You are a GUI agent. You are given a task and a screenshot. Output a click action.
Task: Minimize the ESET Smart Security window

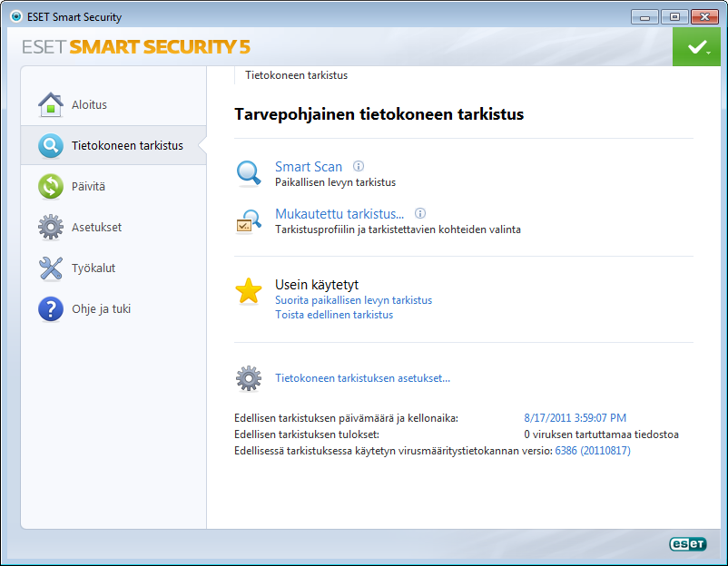coord(644,17)
